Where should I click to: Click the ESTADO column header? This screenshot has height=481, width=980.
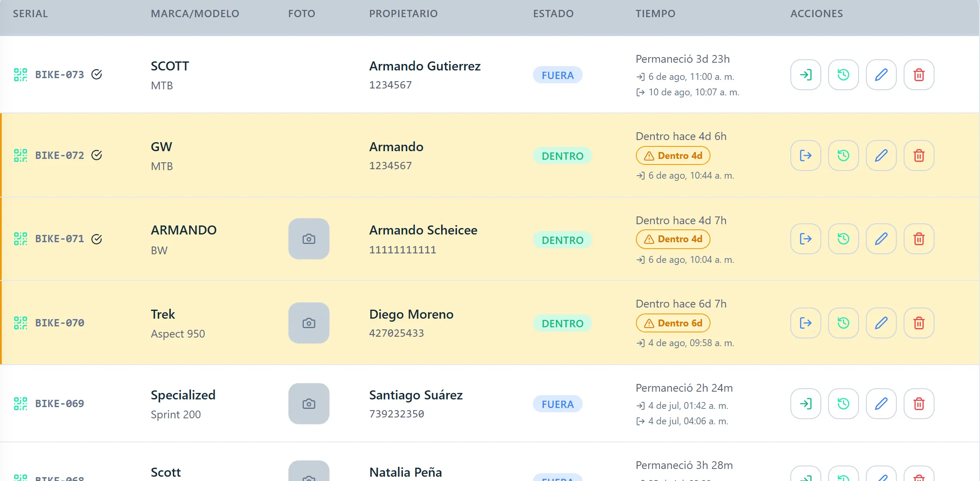553,14
